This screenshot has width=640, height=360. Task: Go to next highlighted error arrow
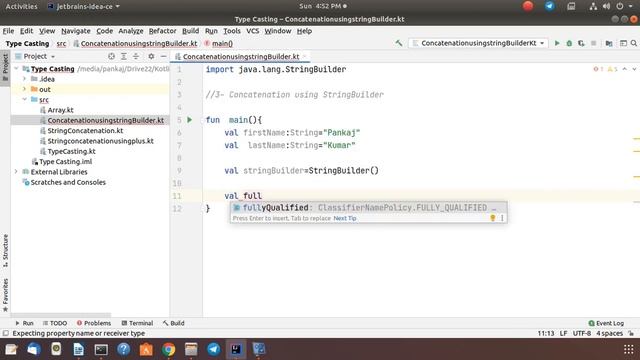coord(634,69)
